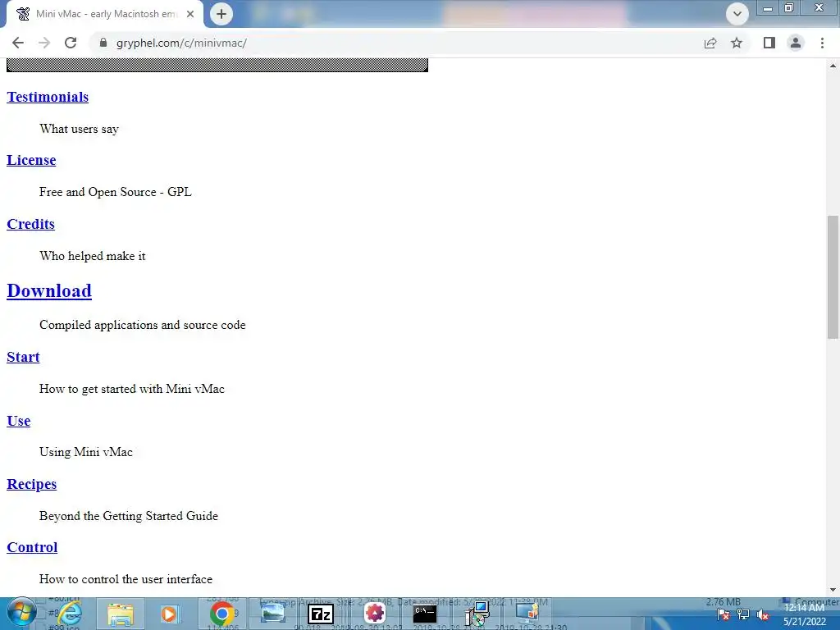View site security lock info
Image resolution: width=840 pixels, height=630 pixels.
tap(103, 43)
